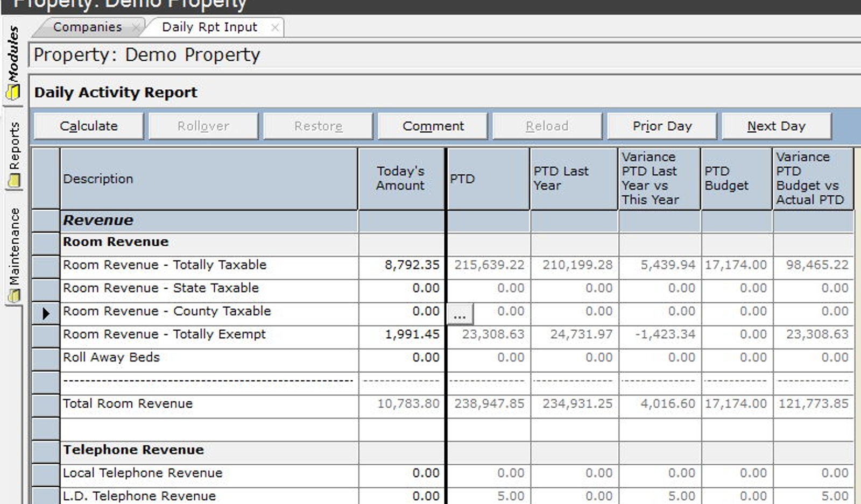
Task: Open the Modules sidebar panel
Action: coord(13,61)
